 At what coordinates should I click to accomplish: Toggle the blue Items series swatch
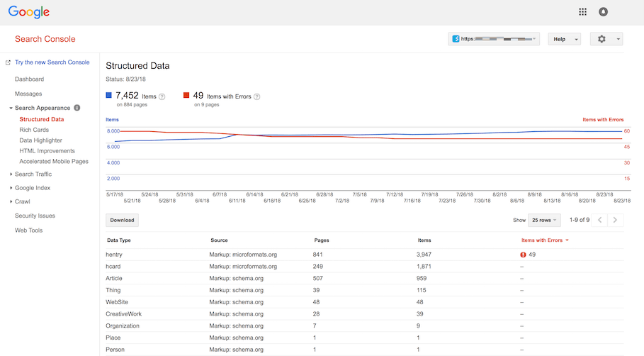pyautogui.click(x=109, y=95)
